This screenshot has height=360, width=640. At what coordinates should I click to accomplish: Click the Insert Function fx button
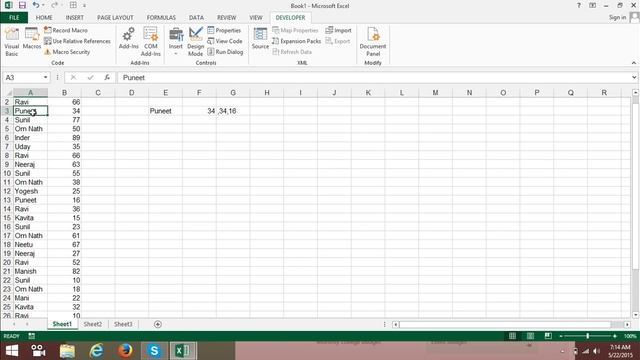coord(107,78)
